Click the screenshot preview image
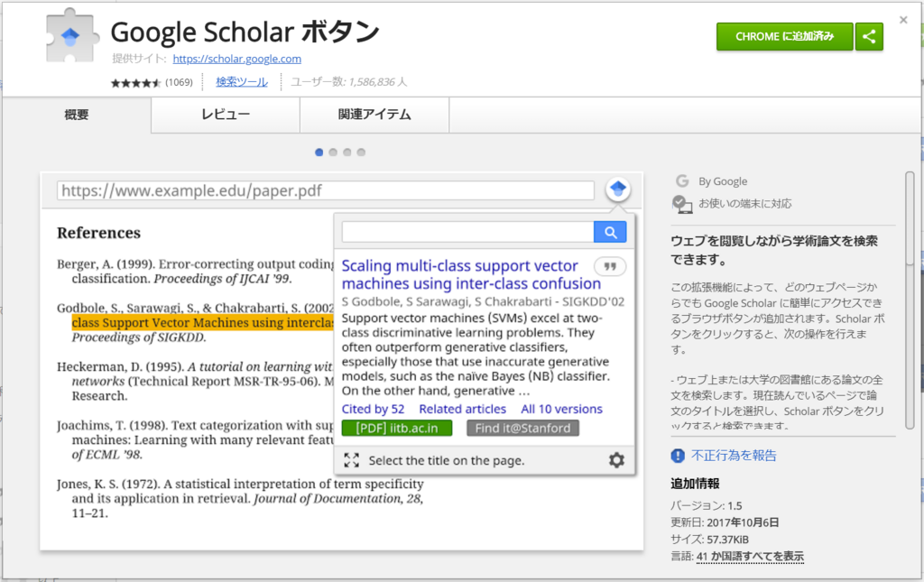This screenshot has height=582, width=924. tap(342, 361)
